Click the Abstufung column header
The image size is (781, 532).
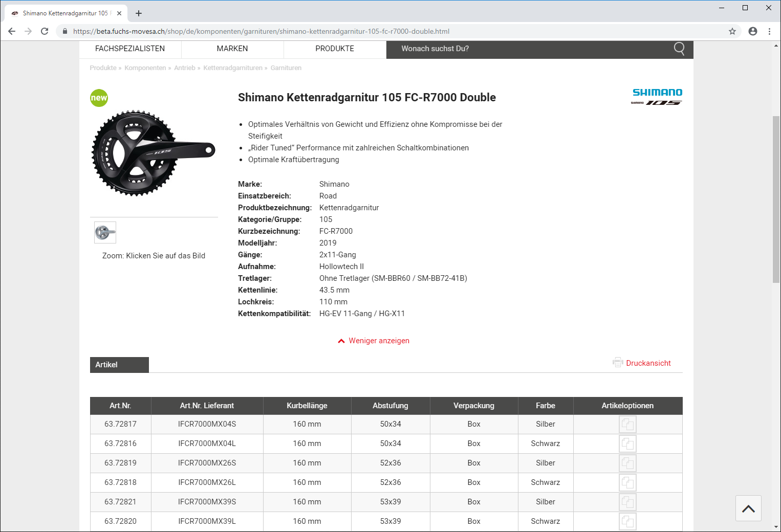(390, 406)
